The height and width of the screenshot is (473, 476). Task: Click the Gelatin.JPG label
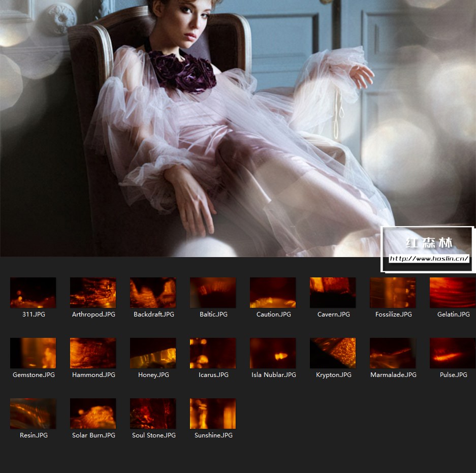(x=453, y=314)
